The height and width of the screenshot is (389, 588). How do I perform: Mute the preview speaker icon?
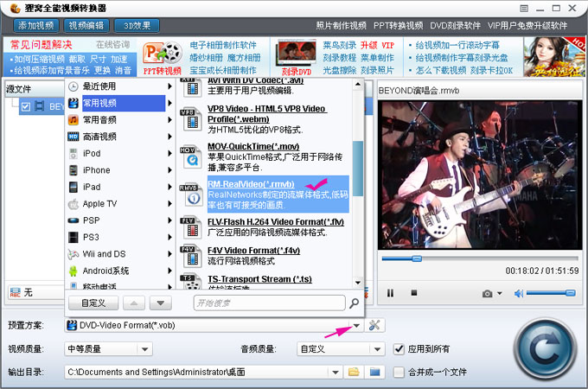pos(519,294)
